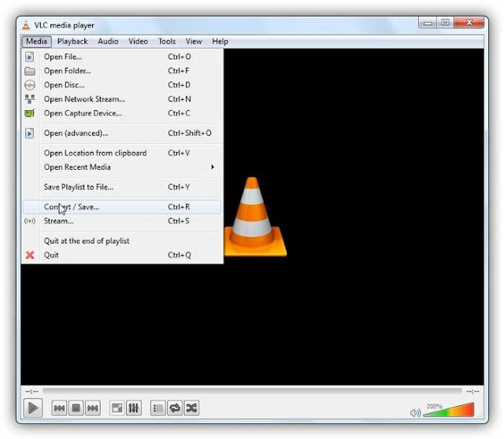
Task: Choose Open Location from clipboard
Action: [x=122, y=153]
